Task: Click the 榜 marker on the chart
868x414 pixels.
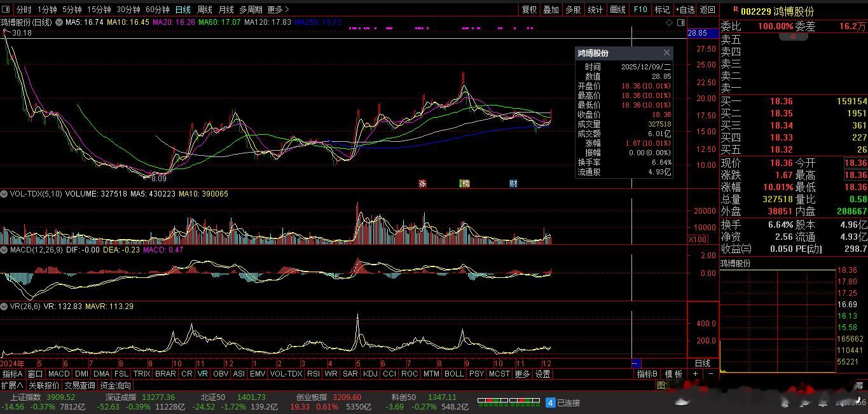Action: pos(465,183)
